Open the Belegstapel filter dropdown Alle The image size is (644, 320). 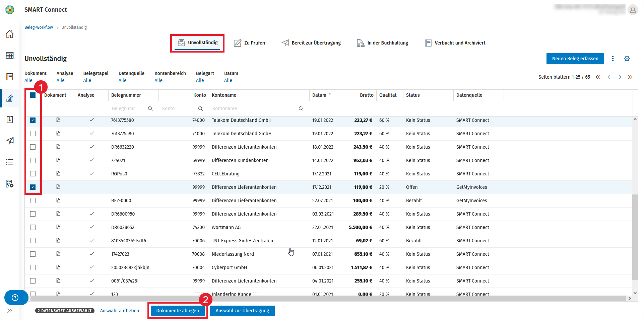(87, 80)
